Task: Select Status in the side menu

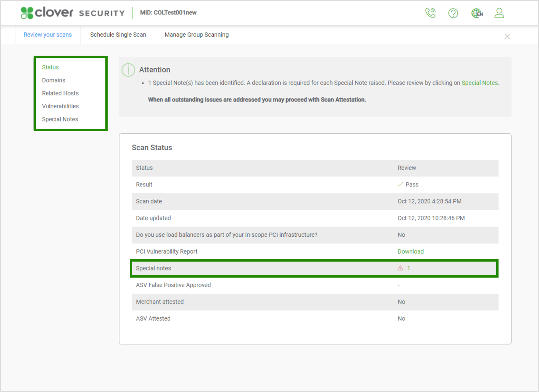Action: pyautogui.click(x=50, y=67)
